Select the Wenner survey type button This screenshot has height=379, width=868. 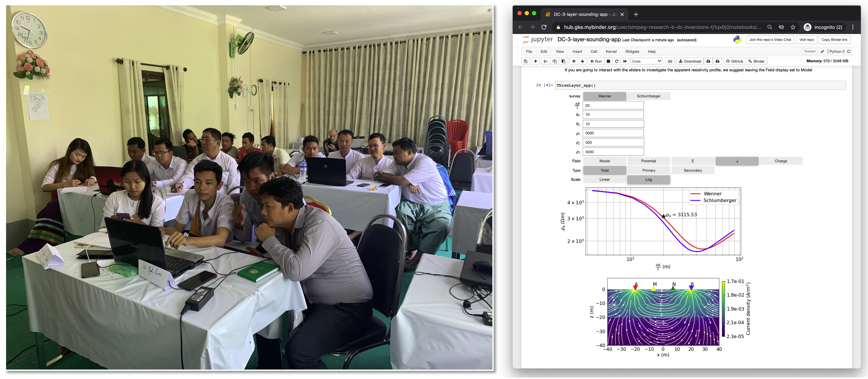(x=605, y=96)
